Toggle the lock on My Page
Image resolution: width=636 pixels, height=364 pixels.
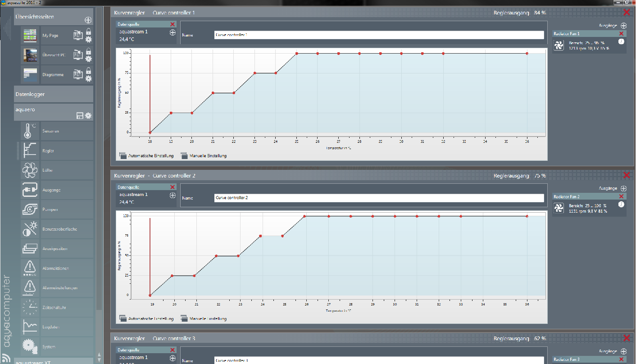pyautogui.click(x=88, y=31)
